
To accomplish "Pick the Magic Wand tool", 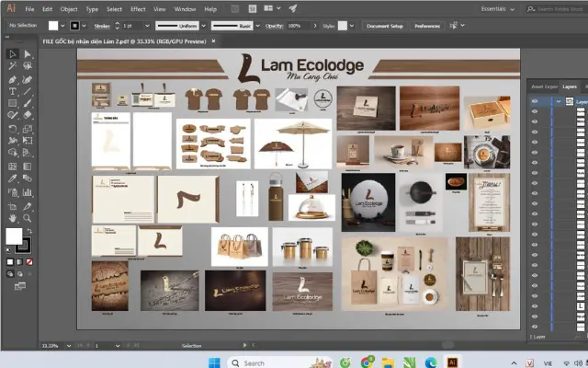I will coord(12,66).
